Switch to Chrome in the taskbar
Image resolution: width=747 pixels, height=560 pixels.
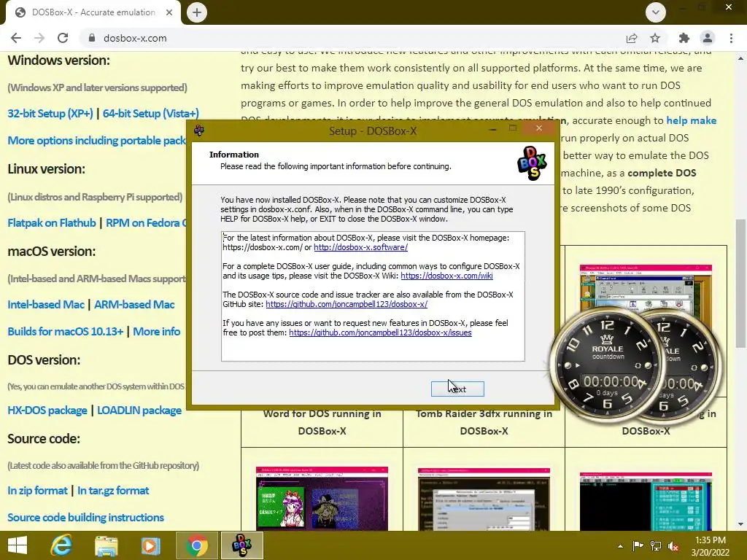(197, 545)
